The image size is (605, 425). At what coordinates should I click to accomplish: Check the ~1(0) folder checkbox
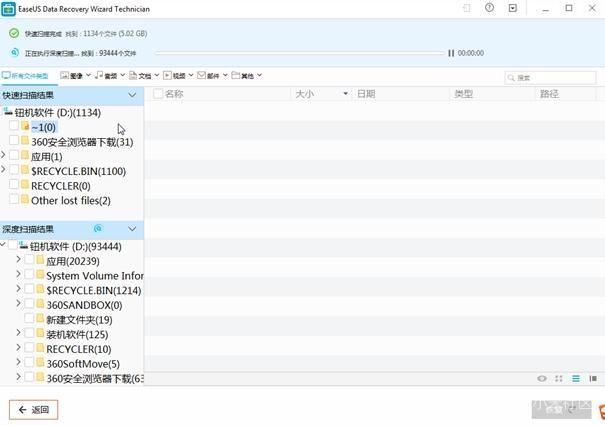tap(14, 125)
